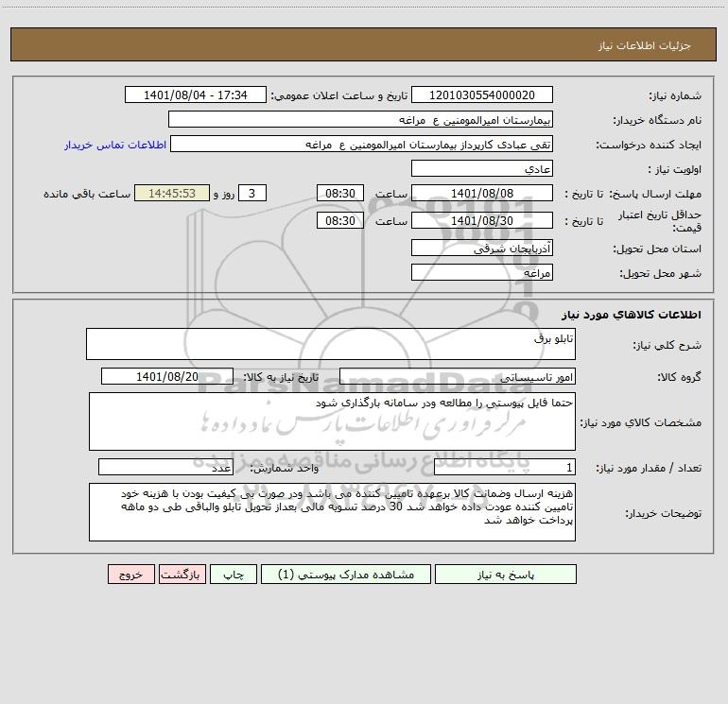Click delivery city field مراغه
The width and height of the screenshot is (728, 704).
(482, 272)
